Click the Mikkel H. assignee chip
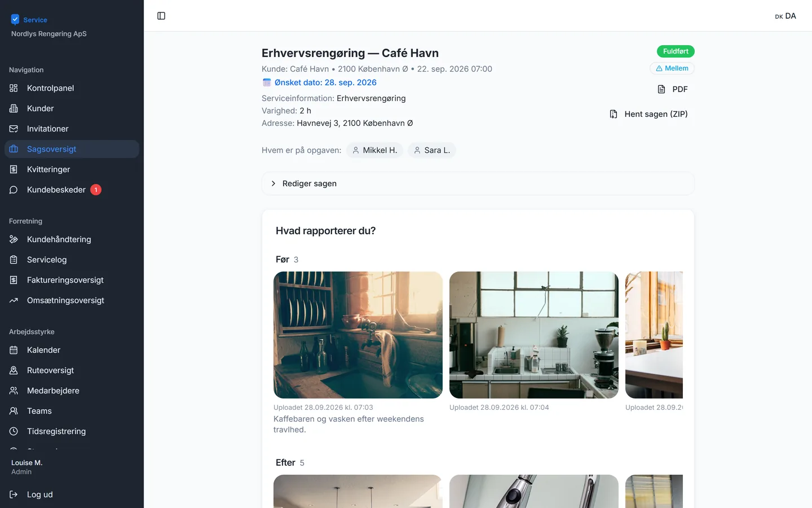The width and height of the screenshot is (812, 508). (x=374, y=150)
